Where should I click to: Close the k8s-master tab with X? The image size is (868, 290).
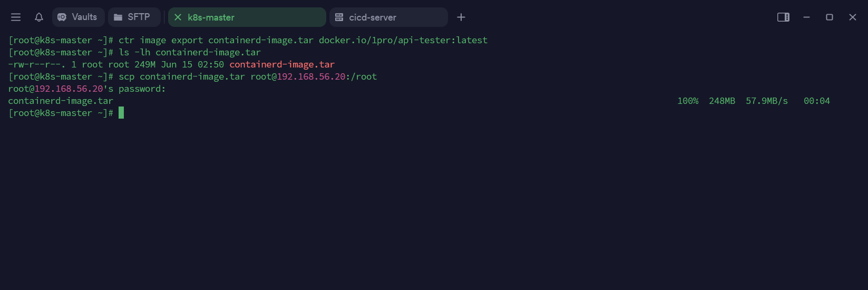(178, 17)
